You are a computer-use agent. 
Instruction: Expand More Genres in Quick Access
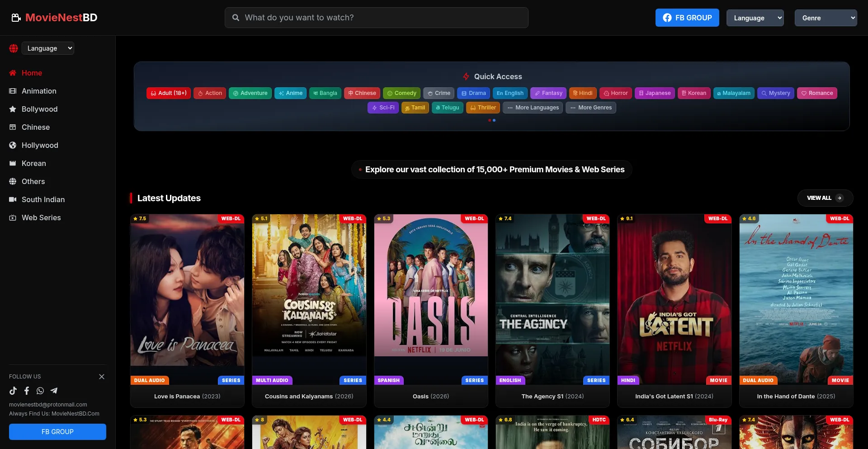pyautogui.click(x=590, y=108)
